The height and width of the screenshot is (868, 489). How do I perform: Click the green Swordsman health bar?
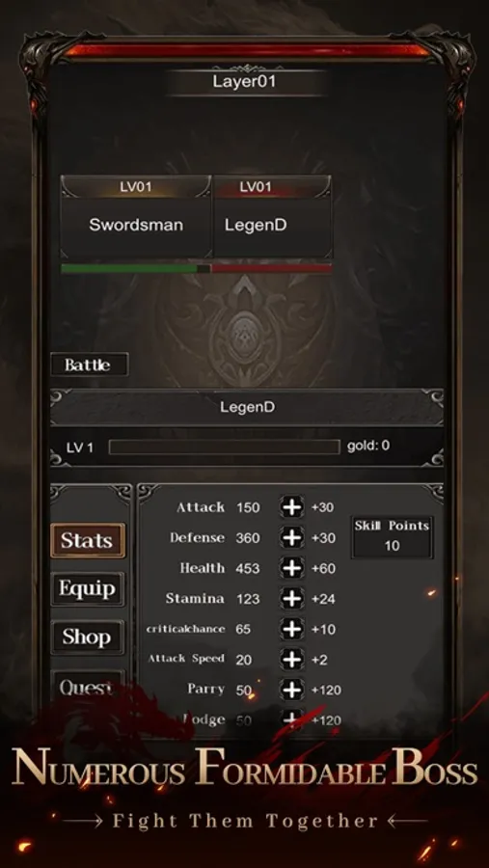129,268
